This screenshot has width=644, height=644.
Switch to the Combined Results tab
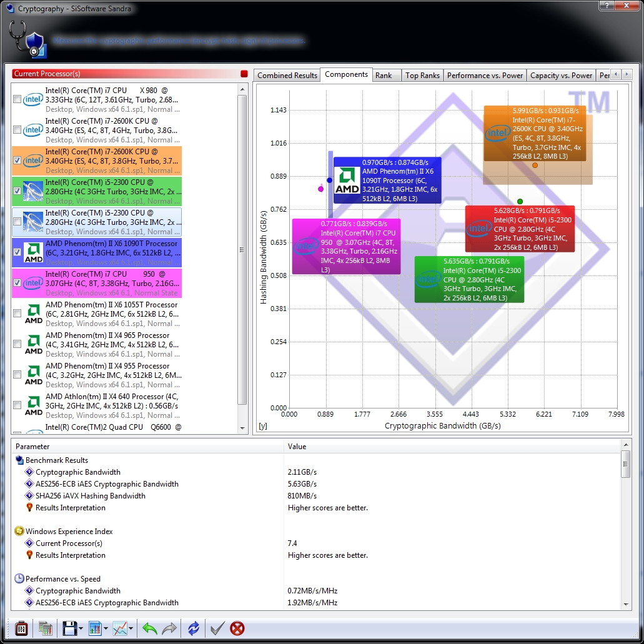pyautogui.click(x=287, y=76)
